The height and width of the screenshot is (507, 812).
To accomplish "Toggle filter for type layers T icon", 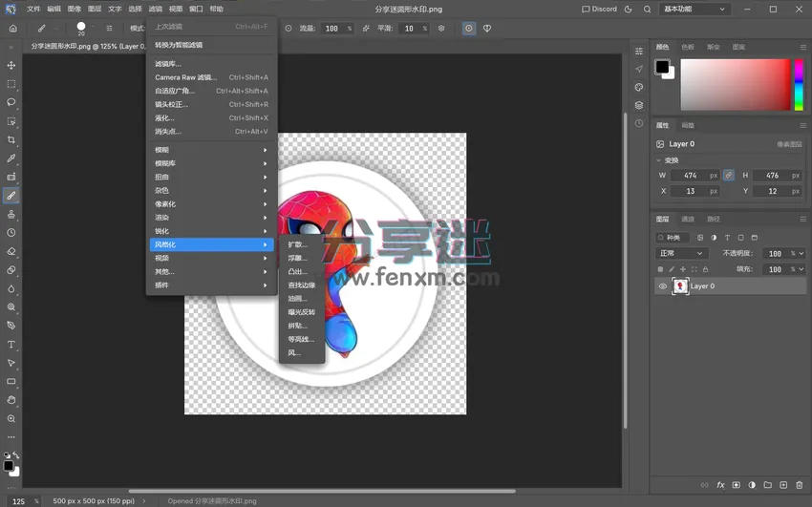I will pyautogui.click(x=727, y=238).
